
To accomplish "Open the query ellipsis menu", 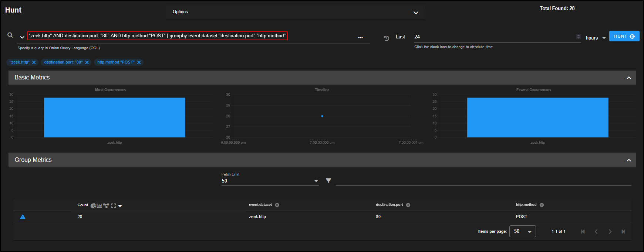I will coord(360,38).
